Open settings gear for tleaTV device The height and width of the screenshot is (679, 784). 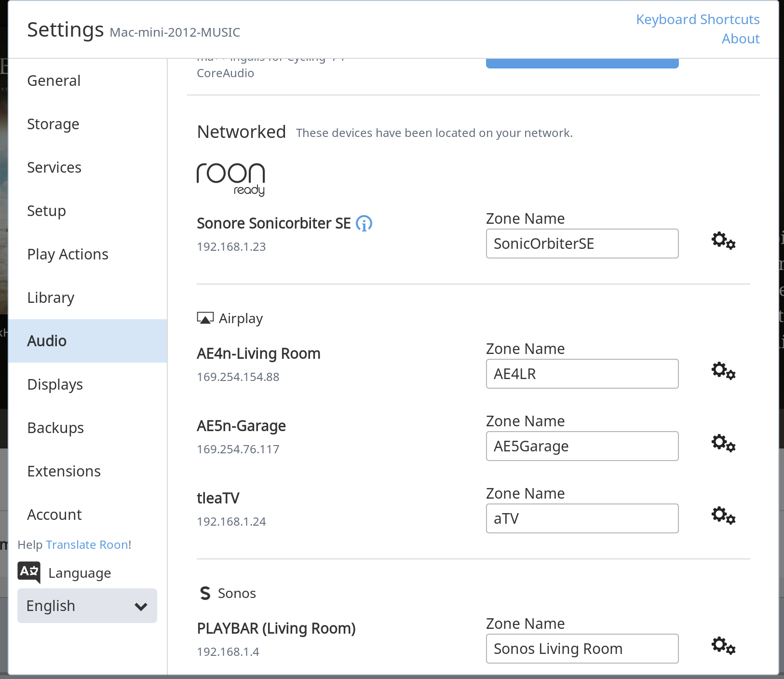723,516
